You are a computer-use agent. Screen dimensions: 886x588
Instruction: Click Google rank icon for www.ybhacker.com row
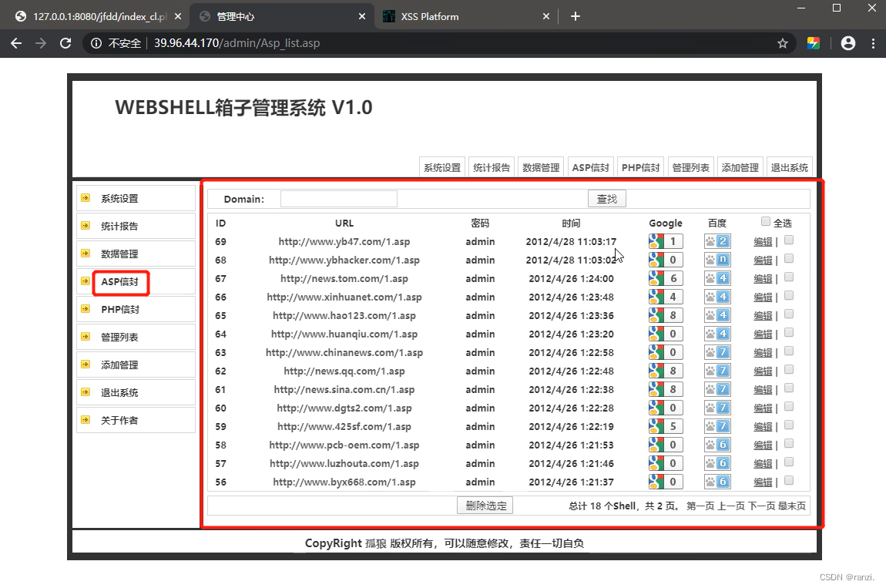(666, 260)
